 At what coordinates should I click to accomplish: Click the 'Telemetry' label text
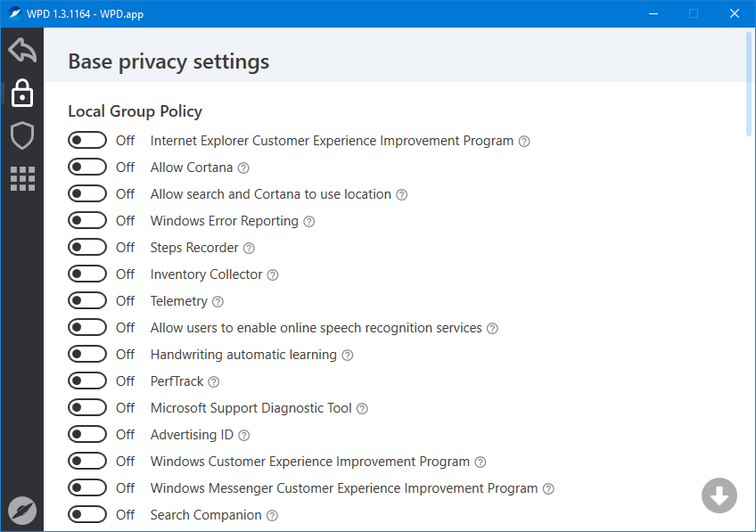(x=179, y=302)
